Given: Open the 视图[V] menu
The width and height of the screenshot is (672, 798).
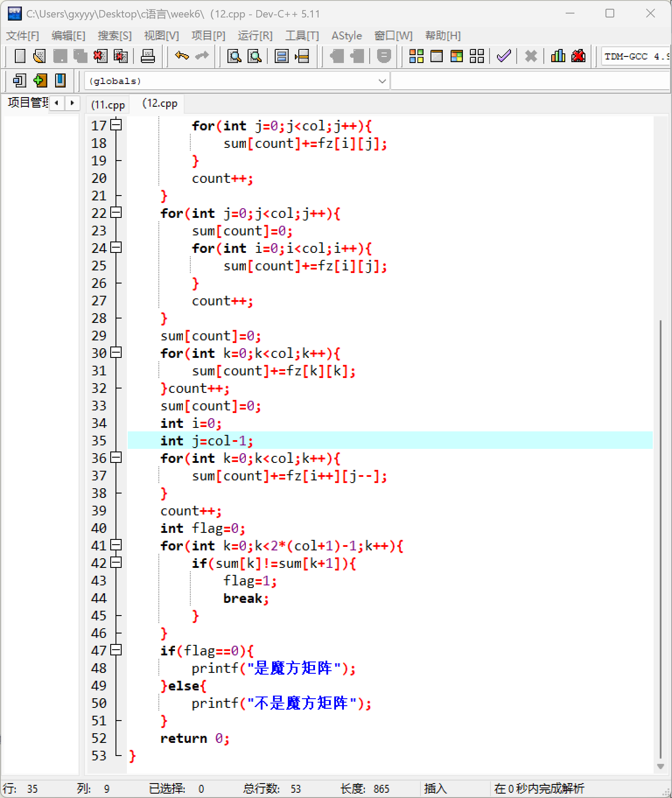Looking at the screenshot, I should (161, 35).
